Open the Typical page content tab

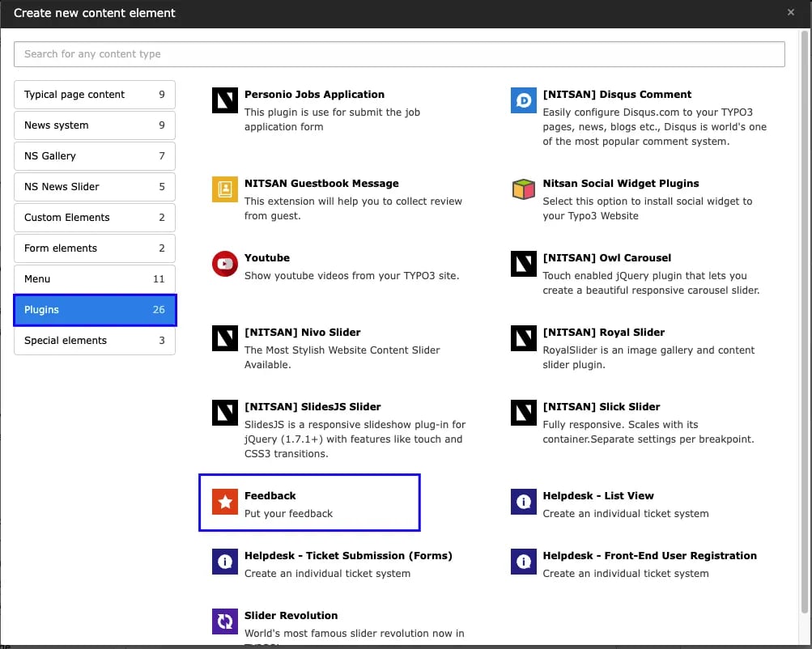95,95
